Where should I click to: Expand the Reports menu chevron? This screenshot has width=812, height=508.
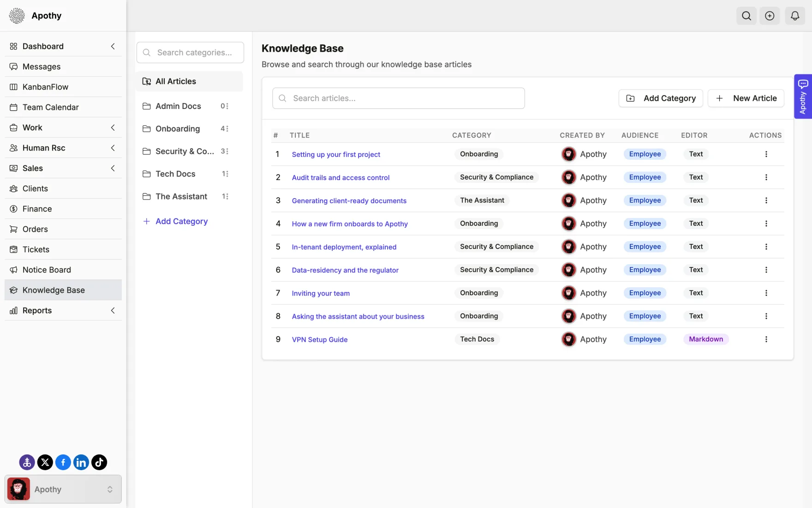coord(113,310)
